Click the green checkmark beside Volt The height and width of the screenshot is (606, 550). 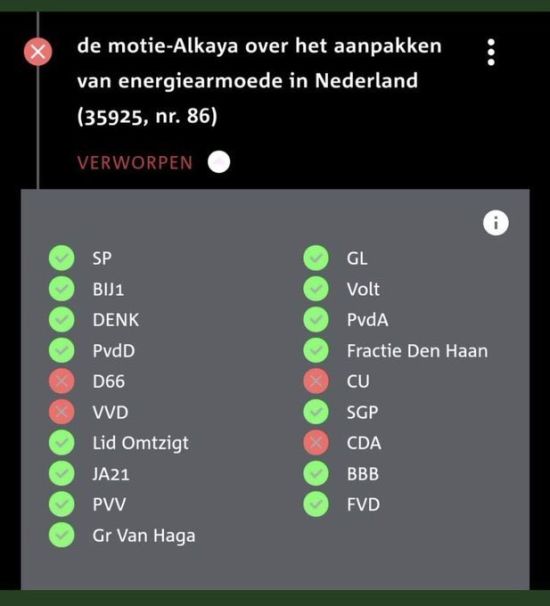(x=316, y=289)
